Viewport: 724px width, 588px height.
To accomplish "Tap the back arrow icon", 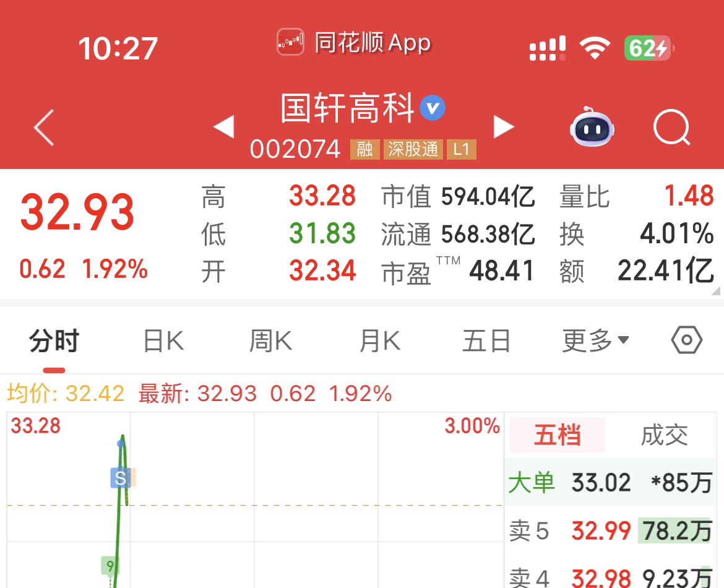I will tap(45, 128).
